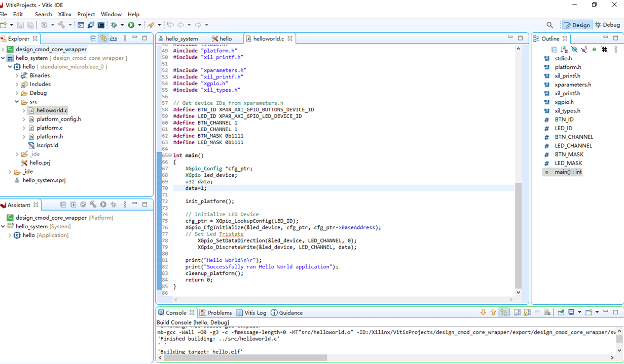This screenshot has width=624, height=364.
Task: Select main() in the Outline list
Action: click(568, 172)
